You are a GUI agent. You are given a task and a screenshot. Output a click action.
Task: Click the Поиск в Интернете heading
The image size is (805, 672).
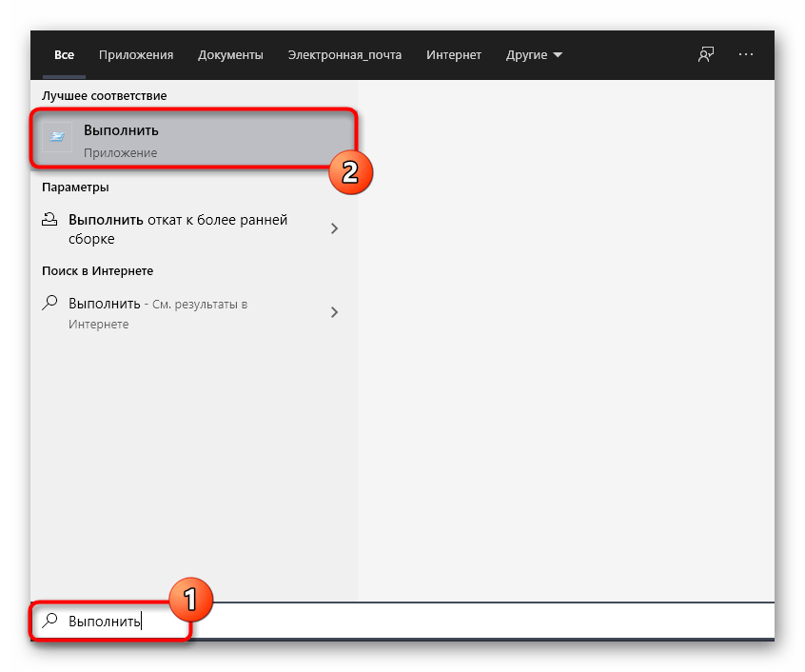[x=98, y=270]
